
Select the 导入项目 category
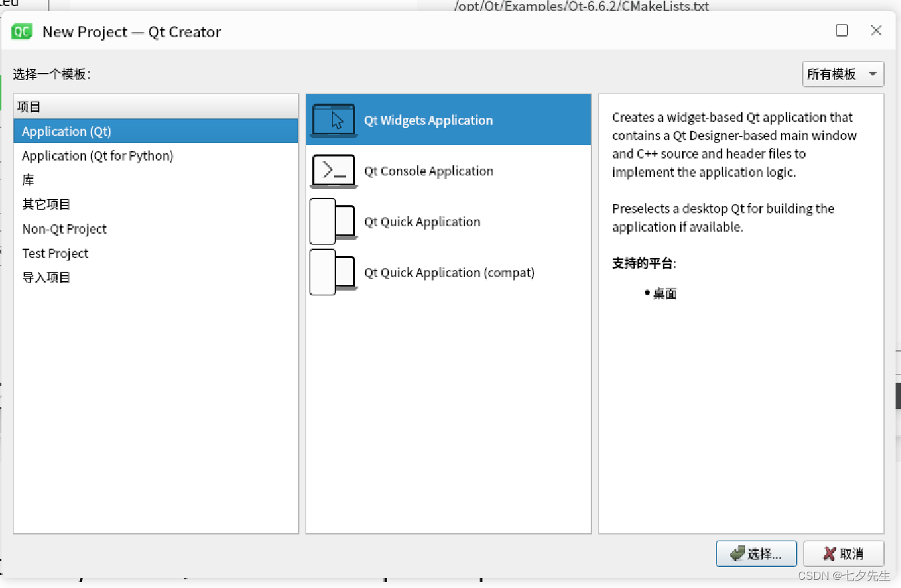point(156,278)
